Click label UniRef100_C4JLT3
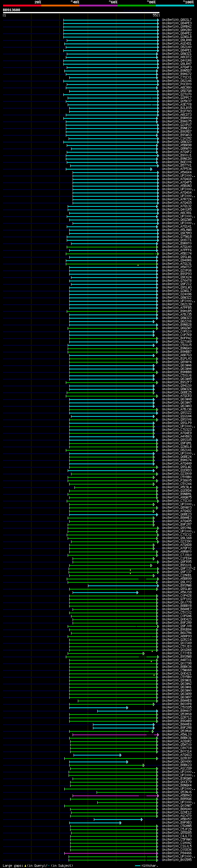This screenshot has height=868, width=197. click(177, 836)
